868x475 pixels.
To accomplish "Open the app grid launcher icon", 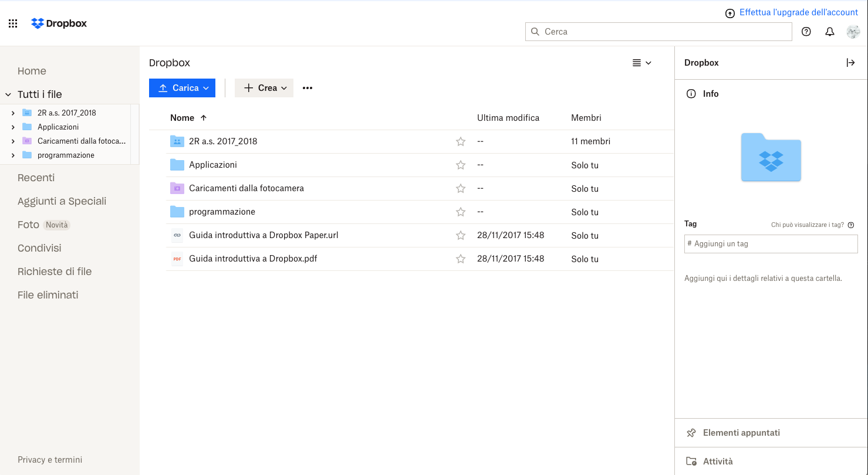I will click(13, 24).
